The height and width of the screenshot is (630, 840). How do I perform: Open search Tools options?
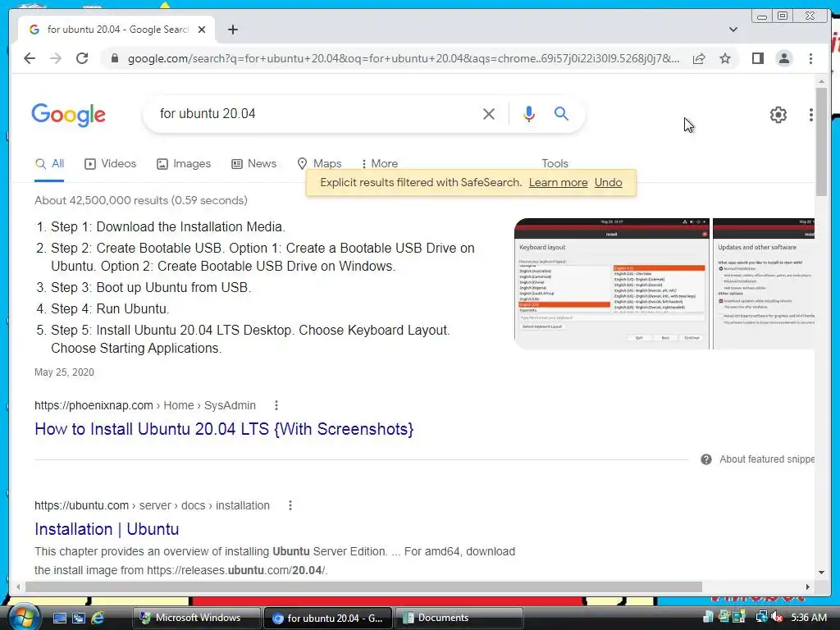pos(555,163)
